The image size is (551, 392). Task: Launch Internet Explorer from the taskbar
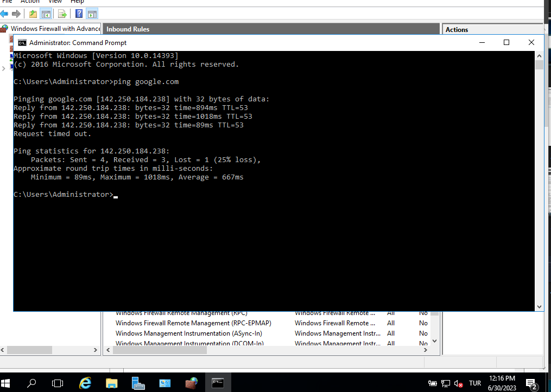tap(85, 383)
